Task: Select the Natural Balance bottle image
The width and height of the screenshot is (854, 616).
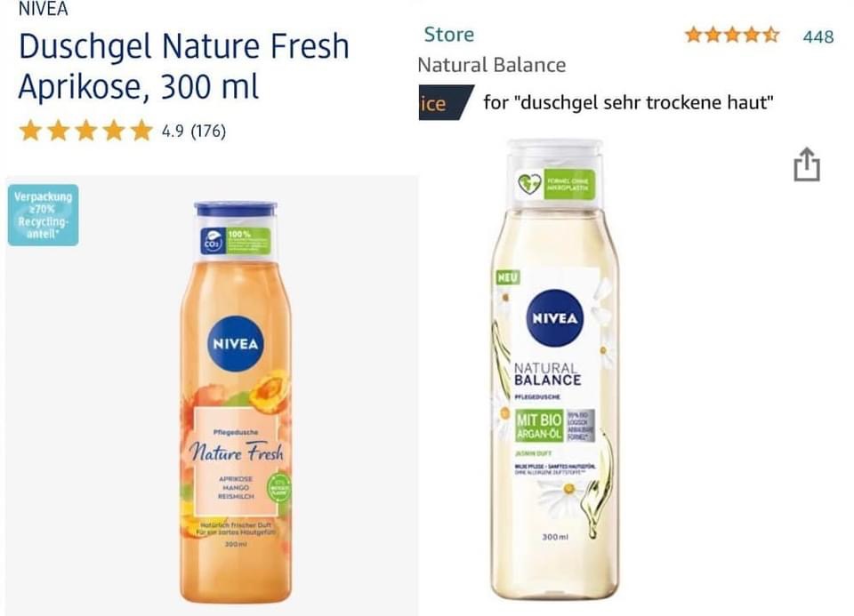Action: (x=555, y=368)
